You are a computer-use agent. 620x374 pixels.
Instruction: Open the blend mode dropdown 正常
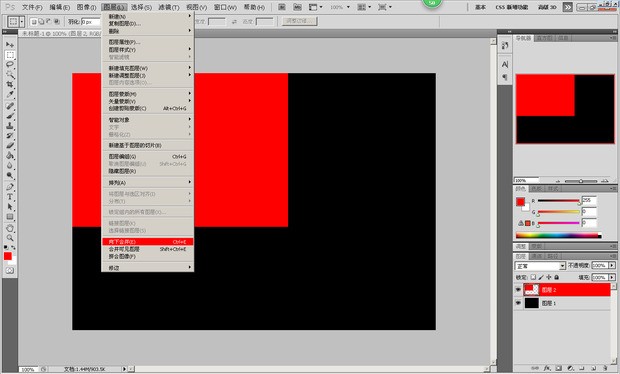[x=540, y=266]
